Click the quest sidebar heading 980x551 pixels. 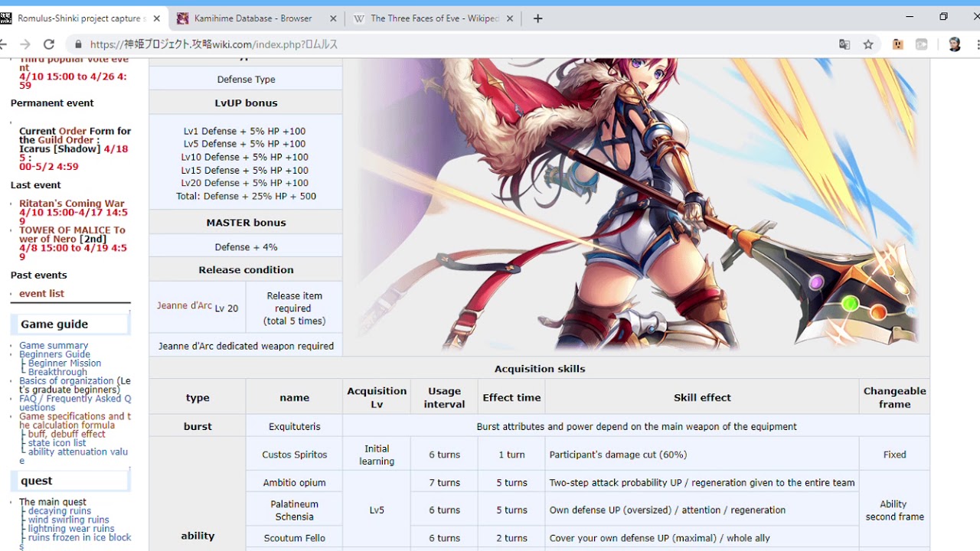click(x=70, y=481)
